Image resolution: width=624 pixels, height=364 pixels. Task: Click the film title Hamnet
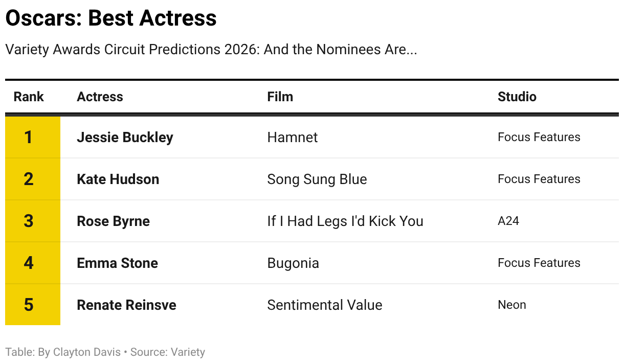pos(292,137)
